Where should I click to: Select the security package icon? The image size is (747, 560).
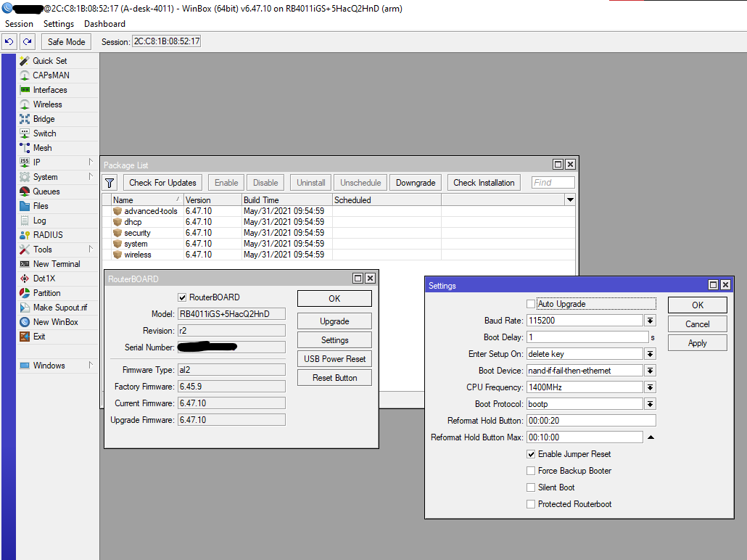coord(117,233)
